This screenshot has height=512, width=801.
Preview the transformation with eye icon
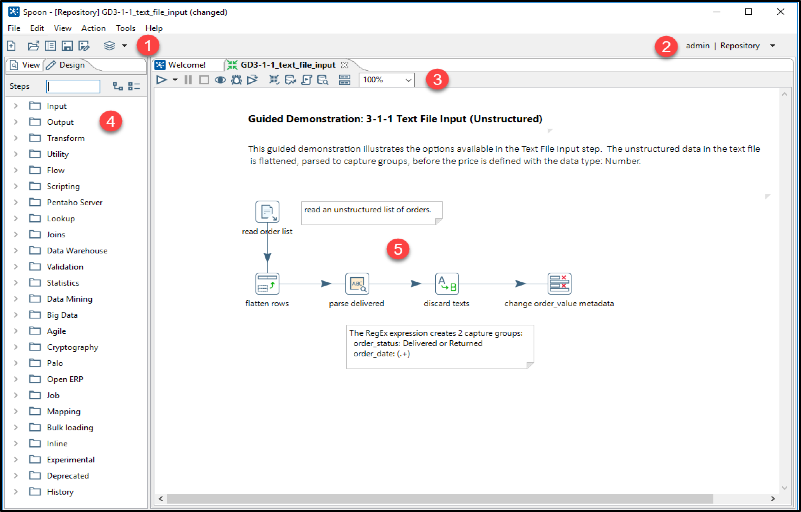click(x=220, y=80)
